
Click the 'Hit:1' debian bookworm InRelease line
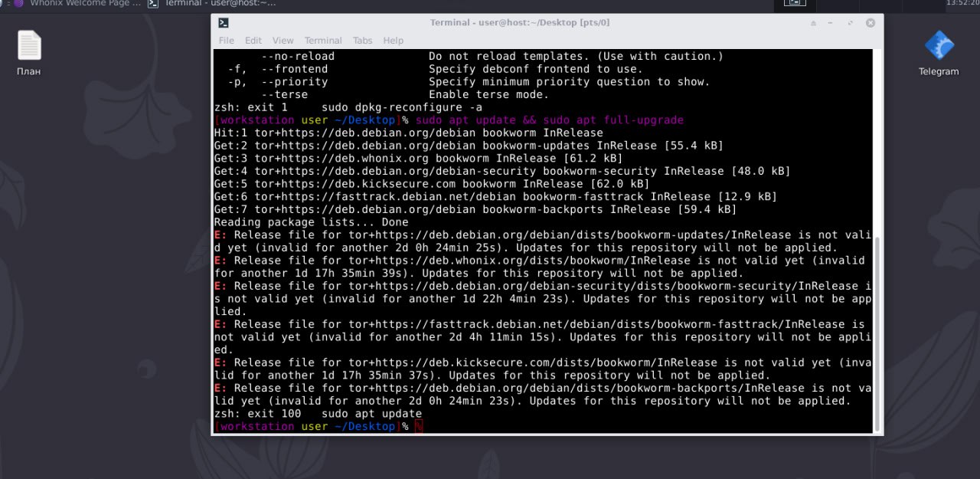(408, 133)
